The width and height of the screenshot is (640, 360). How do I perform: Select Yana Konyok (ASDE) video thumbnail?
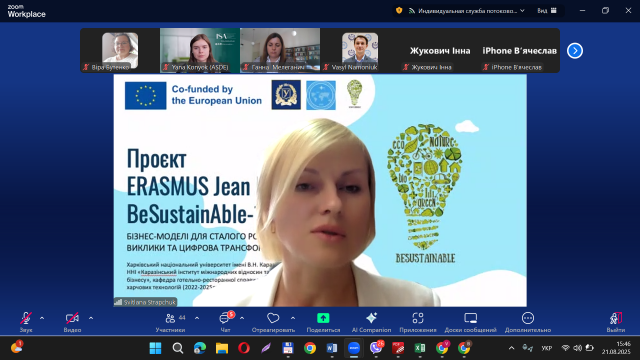(200, 50)
